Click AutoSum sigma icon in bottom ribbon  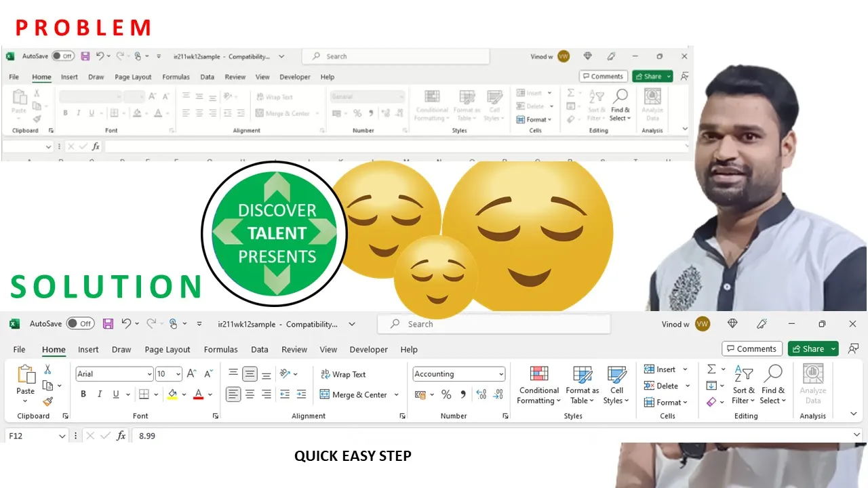[711, 369]
